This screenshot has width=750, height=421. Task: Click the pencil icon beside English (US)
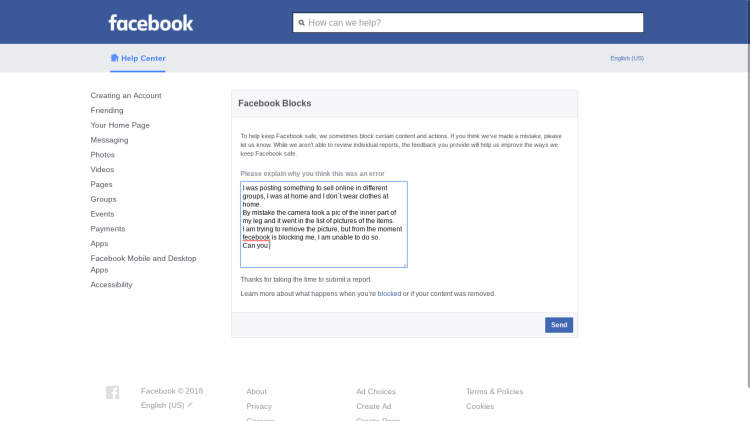coord(190,405)
